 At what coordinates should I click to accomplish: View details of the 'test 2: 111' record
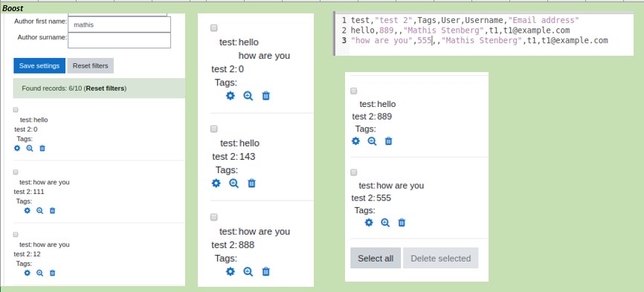tap(40, 211)
